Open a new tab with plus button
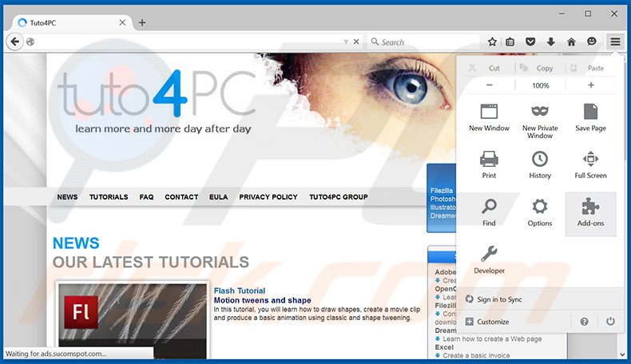The width and height of the screenshot is (631, 364). coord(142,22)
